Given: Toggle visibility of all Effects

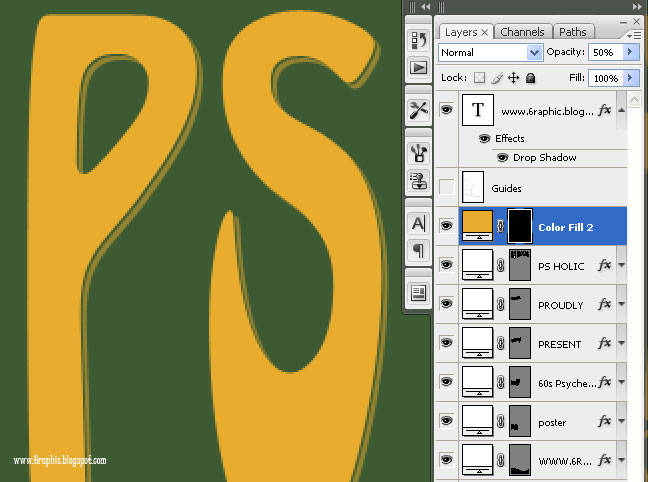Looking at the screenshot, I should point(484,138).
